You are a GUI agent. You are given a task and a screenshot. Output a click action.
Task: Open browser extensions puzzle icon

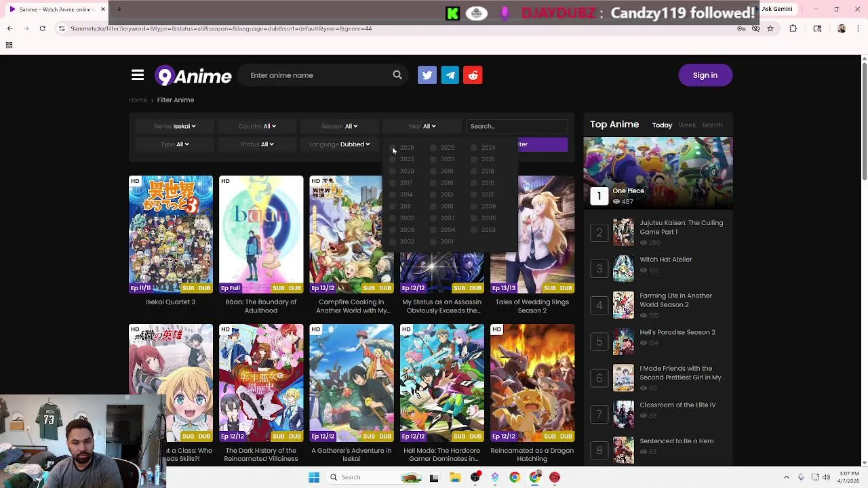coord(793,28)
